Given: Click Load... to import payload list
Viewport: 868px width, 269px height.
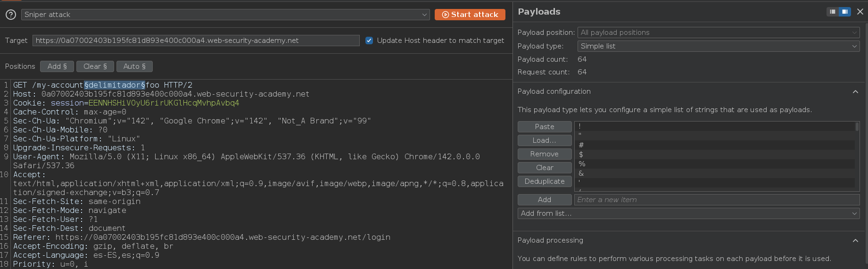Looking at the screenshot, I should [545, 140].
